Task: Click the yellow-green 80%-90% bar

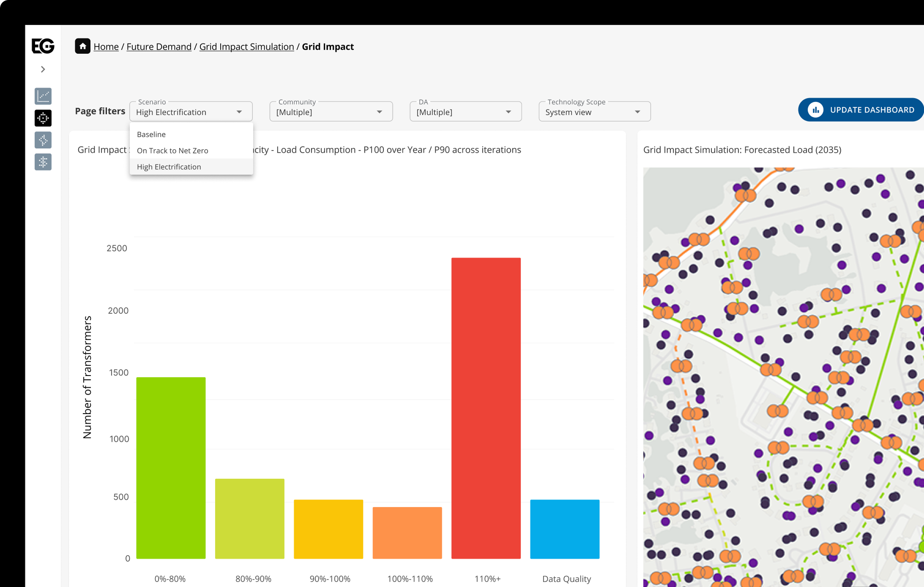Action: pos(250,518)
